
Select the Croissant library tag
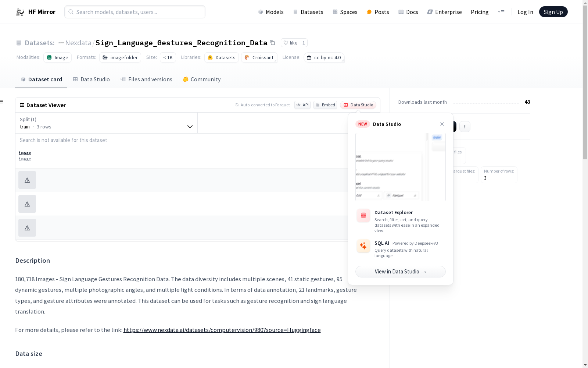(x=259, y=57)
